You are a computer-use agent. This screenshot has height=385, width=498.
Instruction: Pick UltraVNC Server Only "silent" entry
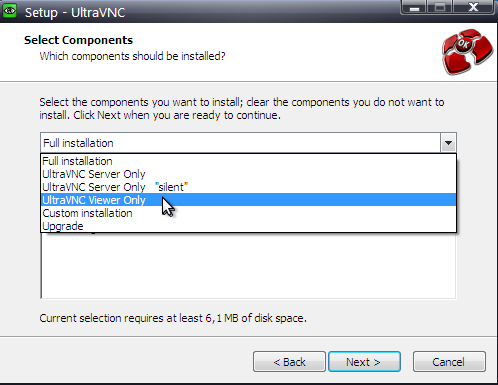pyautogui.click(x=248, y=187)
